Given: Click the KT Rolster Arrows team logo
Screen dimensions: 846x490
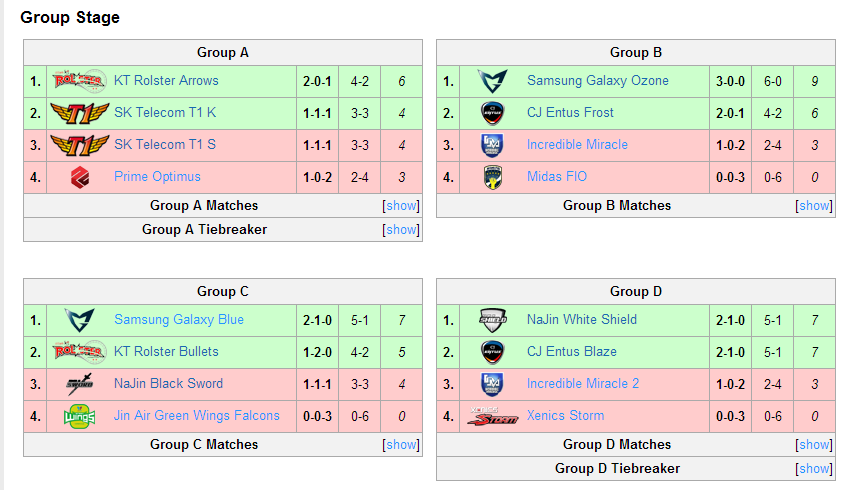Looking at the screenshot, I should [79, 81].
